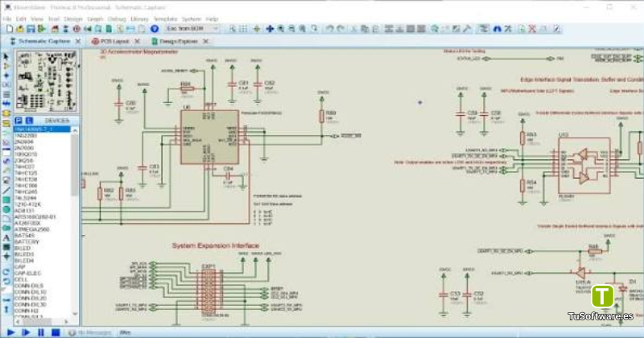Select the 2D text 'A' tool

coord(6,237)
